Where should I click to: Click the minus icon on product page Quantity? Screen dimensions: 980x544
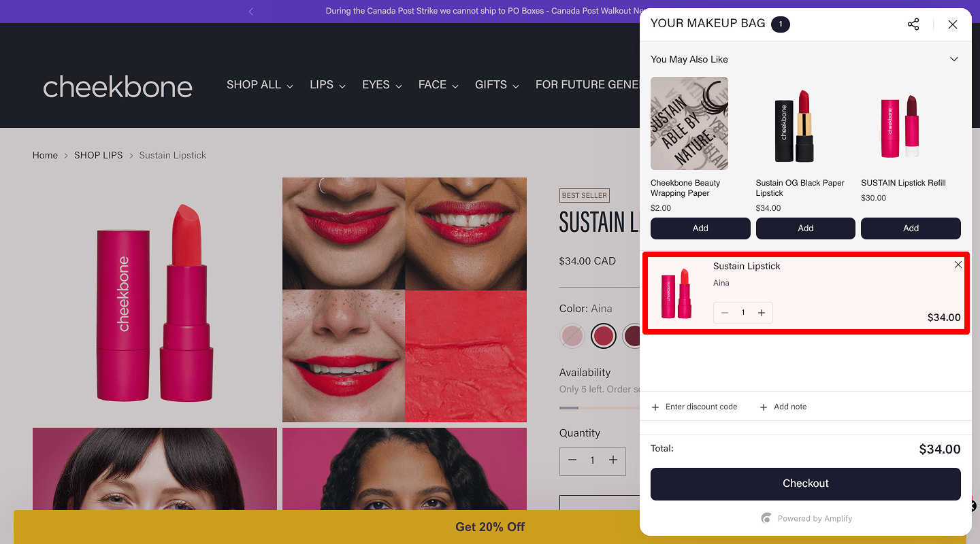pos(572,460)
